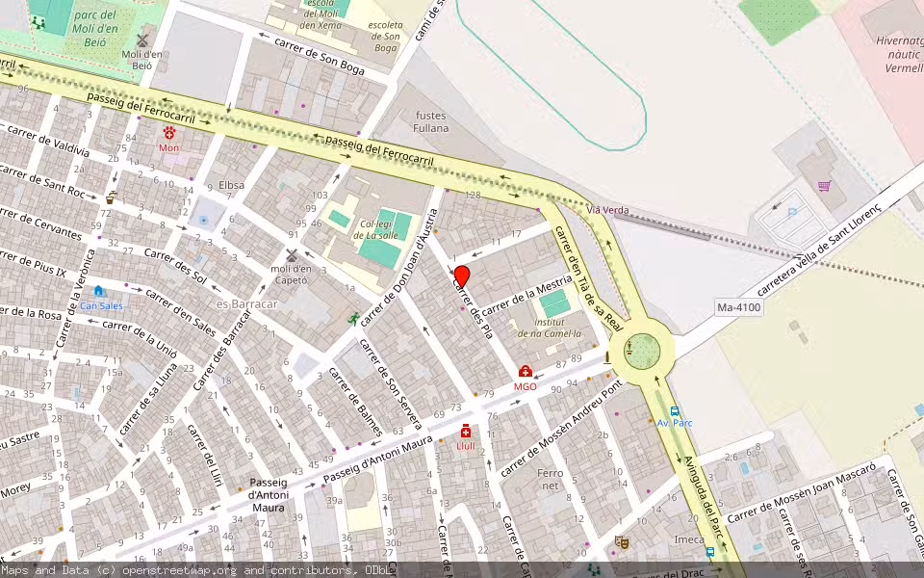The width and height of the screenshot is (924, 578).
Task: Click the blue parking icon in the lot
Action: [792, 212]
